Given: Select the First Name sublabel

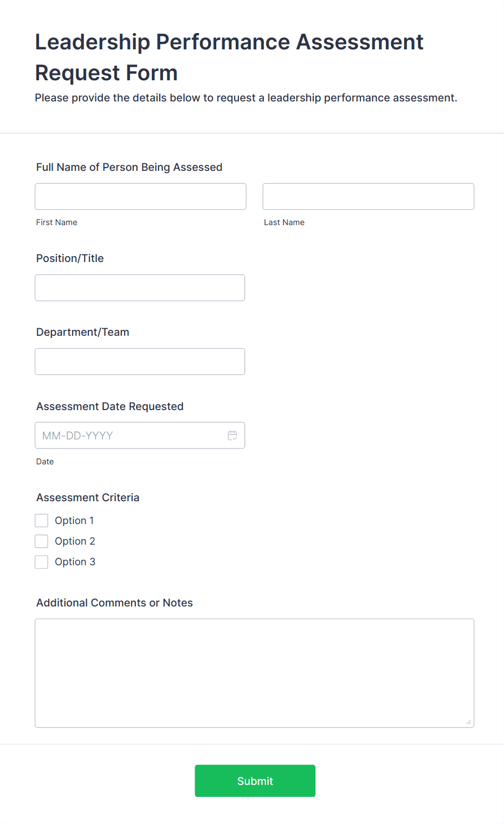Looking at the screenshot, I should click(56, 222).
